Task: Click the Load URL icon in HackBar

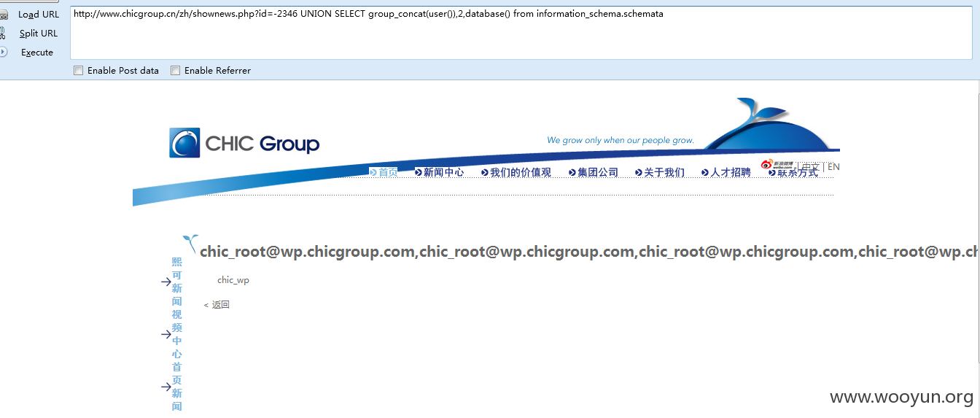Action: pos(4,15)
